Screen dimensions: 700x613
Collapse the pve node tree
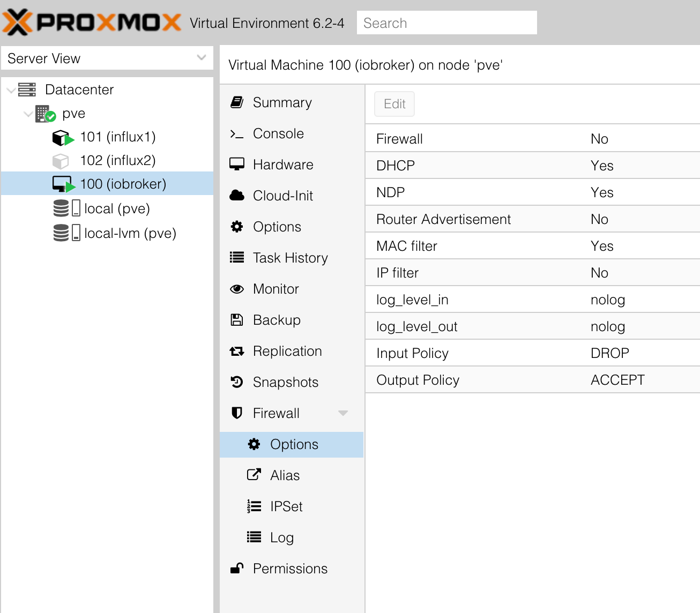click(28, 114)
